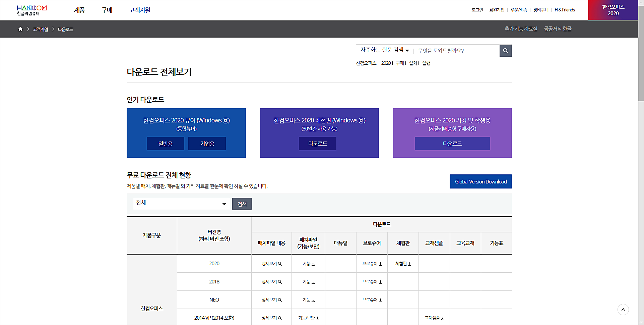Open 상세보기 for 2014 VP
The image size is (644, 325).
tap(271, 318)
